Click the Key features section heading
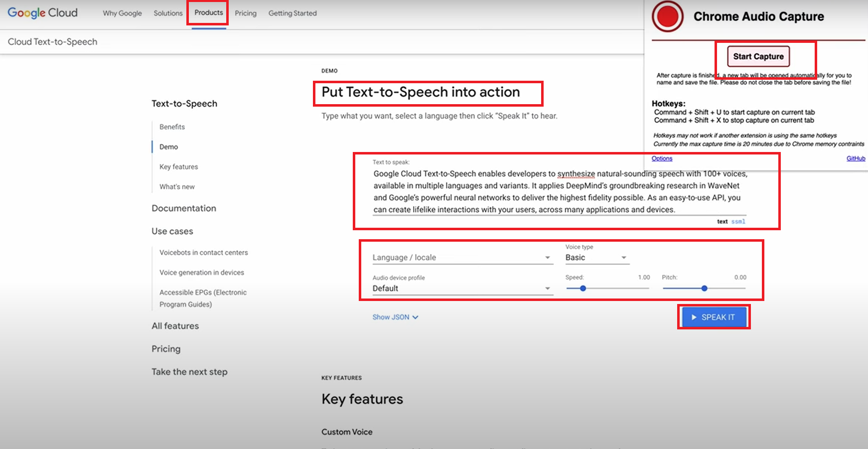The height and width of the screenshot is (449, 868). [362, 399]
